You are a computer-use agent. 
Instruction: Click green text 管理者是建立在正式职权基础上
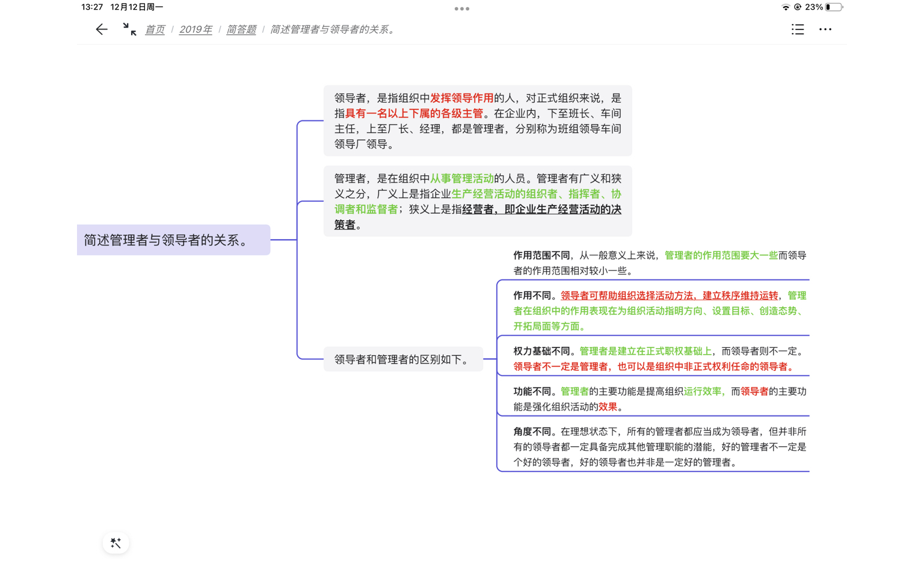[645, 351]
